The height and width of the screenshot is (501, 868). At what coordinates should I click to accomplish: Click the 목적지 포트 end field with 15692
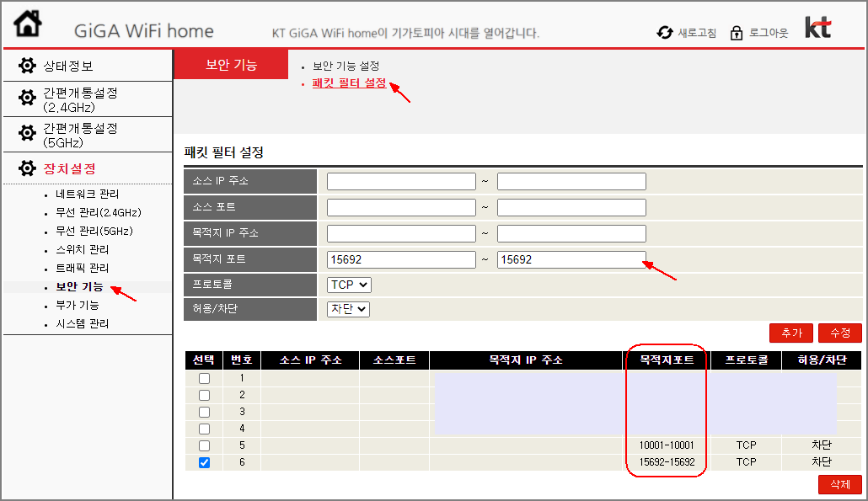[x=571, y=259]
